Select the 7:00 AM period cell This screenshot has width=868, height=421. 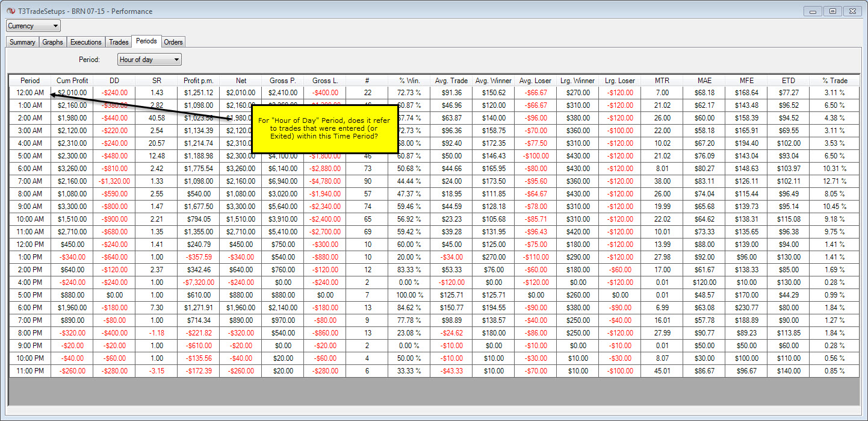[x=30, y=181]
